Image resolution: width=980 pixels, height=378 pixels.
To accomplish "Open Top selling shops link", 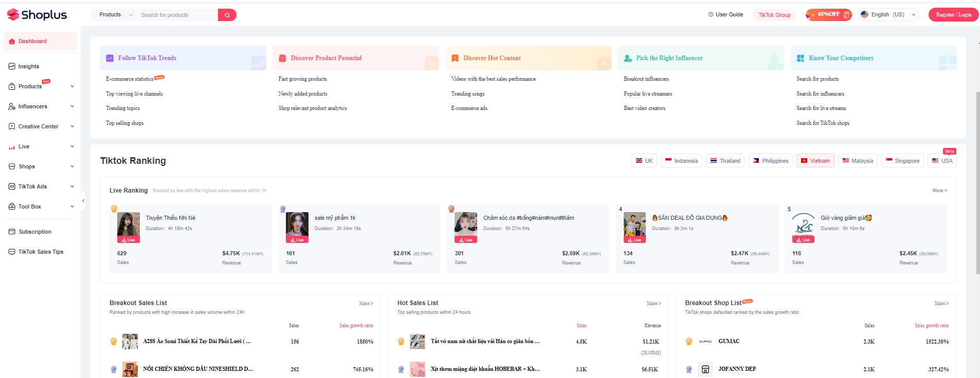I will (124, 123).
